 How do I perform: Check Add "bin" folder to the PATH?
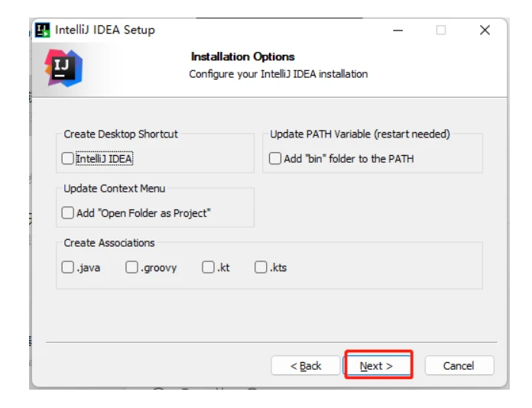(x=275, y=159)
